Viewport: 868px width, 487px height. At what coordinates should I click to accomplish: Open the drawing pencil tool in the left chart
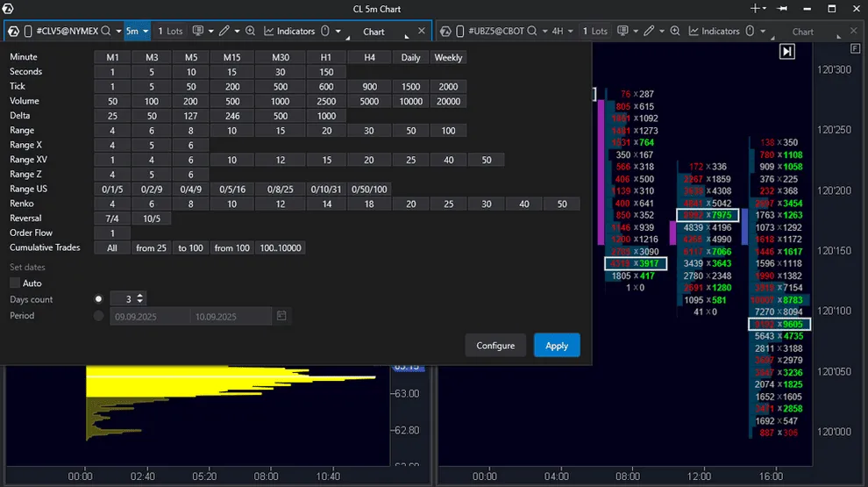(x=224, y=31)
